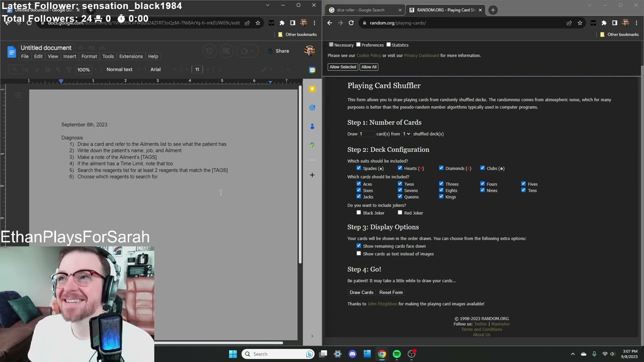Open Discord from the taskbar
This screenshot has width=644, height=362.
(352, 354)
